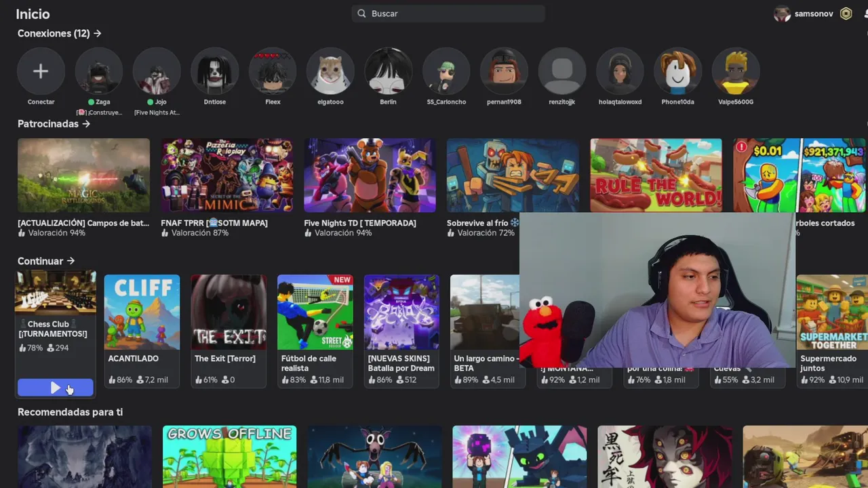Open Jojo's connection avatar
Screen dimensions: 868x488
pos(157,71)
